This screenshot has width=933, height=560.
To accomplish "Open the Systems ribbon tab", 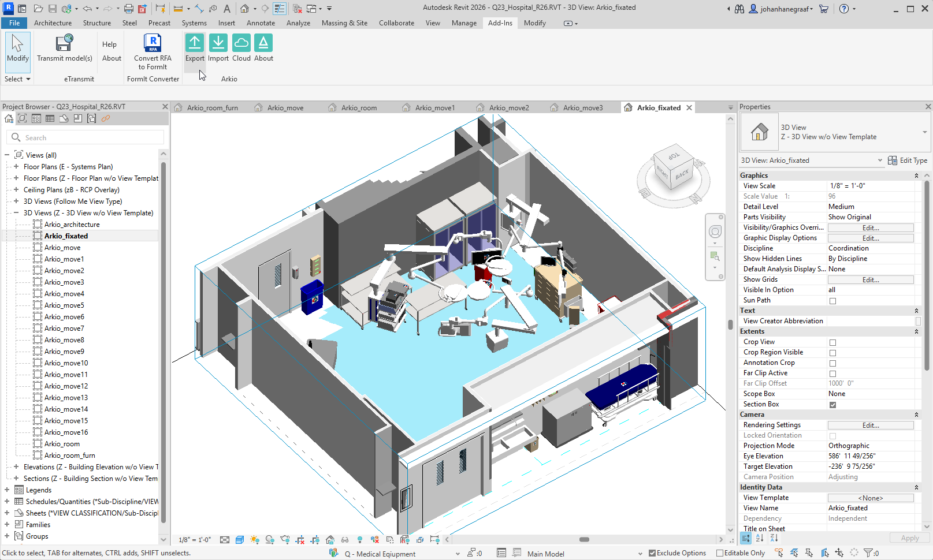I will pyautogui.click(x=194, y=23).
